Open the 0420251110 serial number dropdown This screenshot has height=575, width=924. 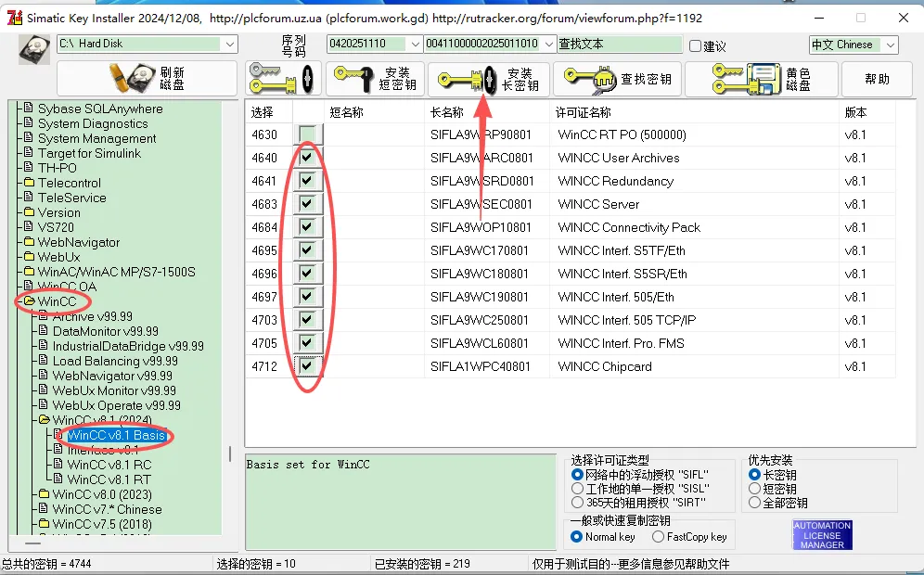[x=415, y=45]
